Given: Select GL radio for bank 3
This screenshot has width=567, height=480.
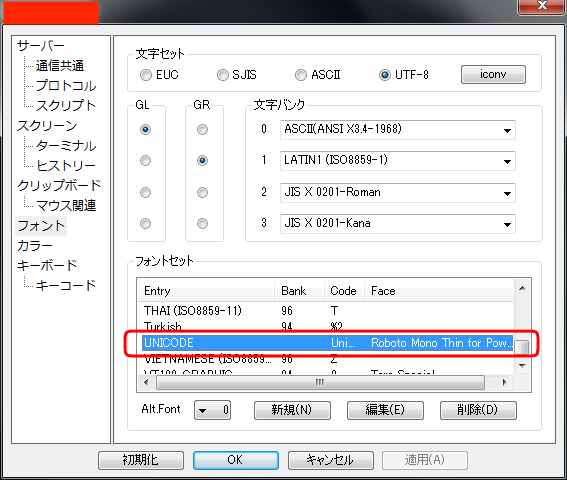Looking at the screenshot, I should (x=145, y=224).
